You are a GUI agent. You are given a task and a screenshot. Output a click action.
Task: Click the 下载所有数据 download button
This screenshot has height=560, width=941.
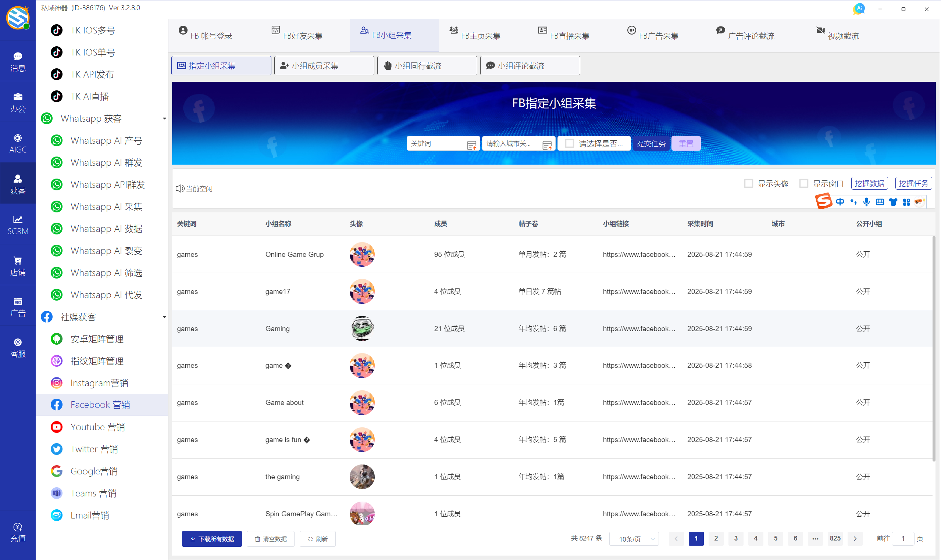coord(212,538)
